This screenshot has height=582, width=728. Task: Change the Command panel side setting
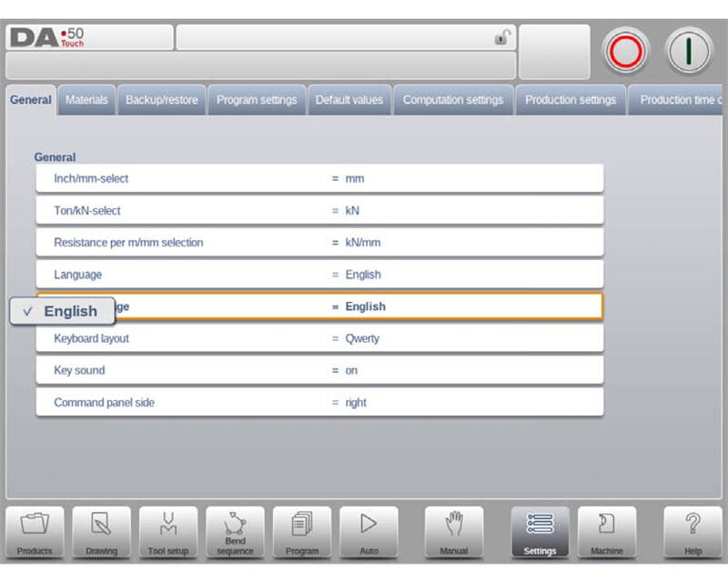coord(319,402)
